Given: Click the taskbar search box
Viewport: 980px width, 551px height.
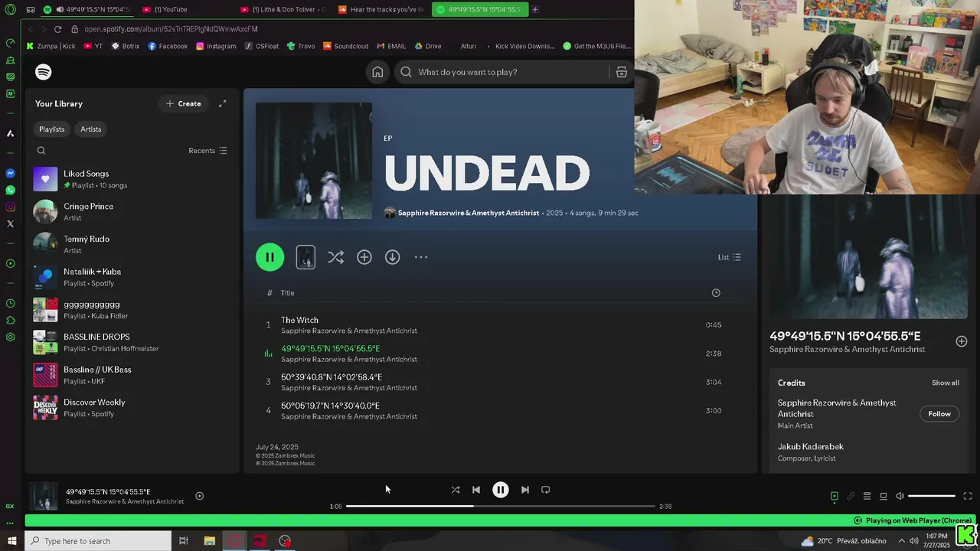Looking at the screenshot, I should [98, 541].
